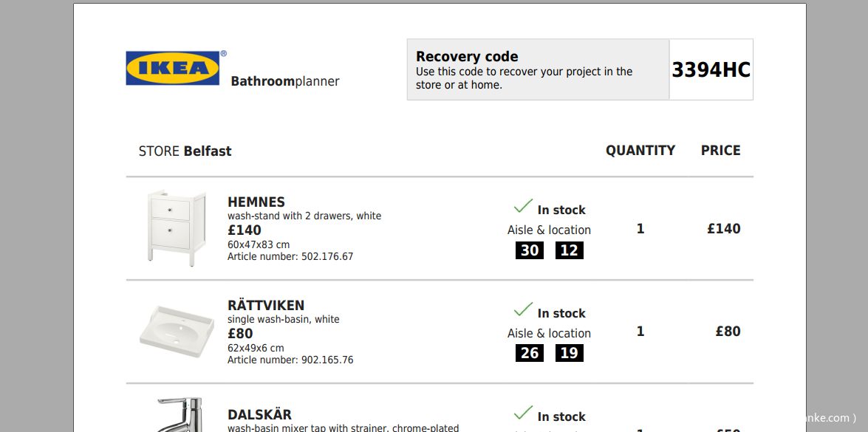Click the QUANTITY column header
Screen dimensions: 868x432
click(x=640, y=151)
